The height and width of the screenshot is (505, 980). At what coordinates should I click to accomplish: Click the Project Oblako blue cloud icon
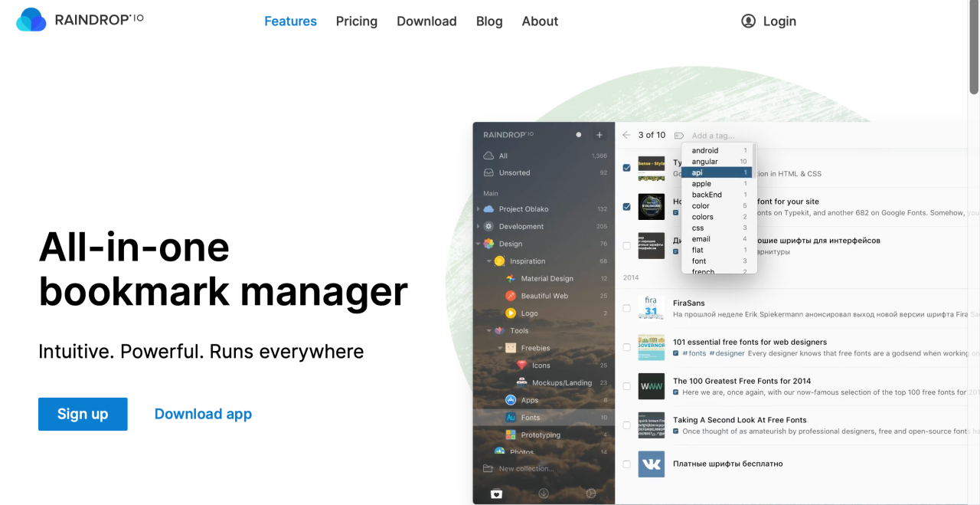point(488,209)
